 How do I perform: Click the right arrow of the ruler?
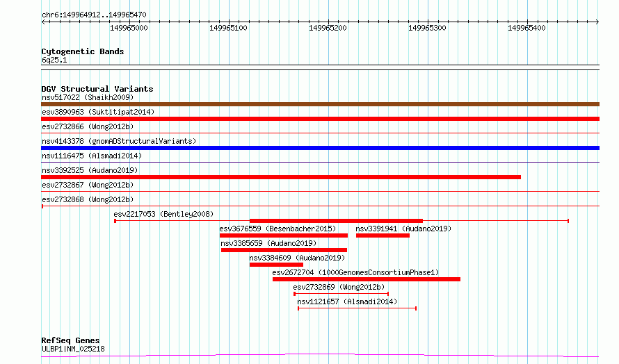(597, 22)
